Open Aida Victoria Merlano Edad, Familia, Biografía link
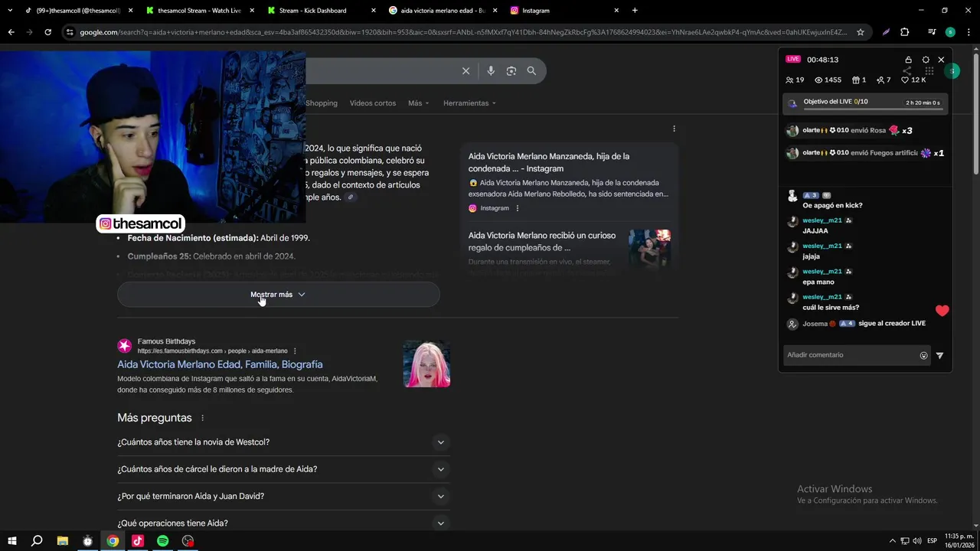 pos(220,365)
